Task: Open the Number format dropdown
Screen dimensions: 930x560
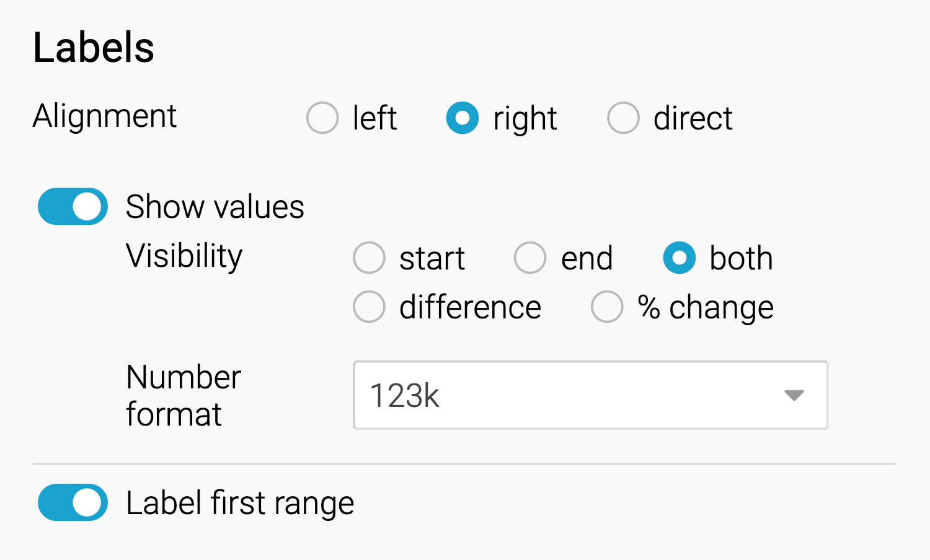Action: (590, 395)
